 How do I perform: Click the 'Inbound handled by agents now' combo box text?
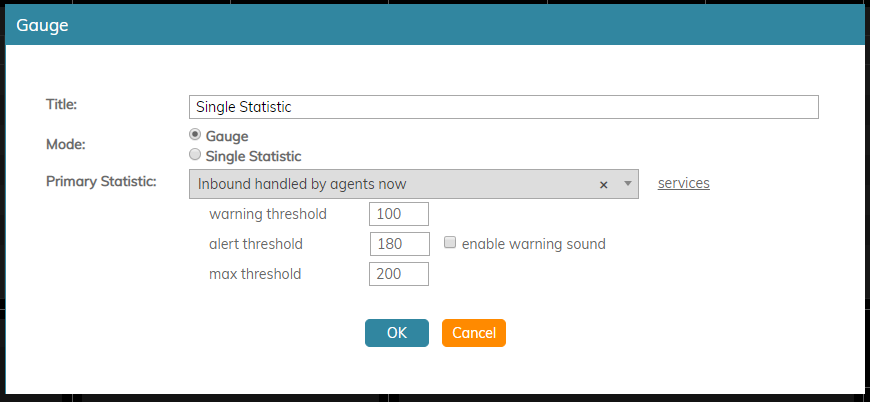point(302,184)
